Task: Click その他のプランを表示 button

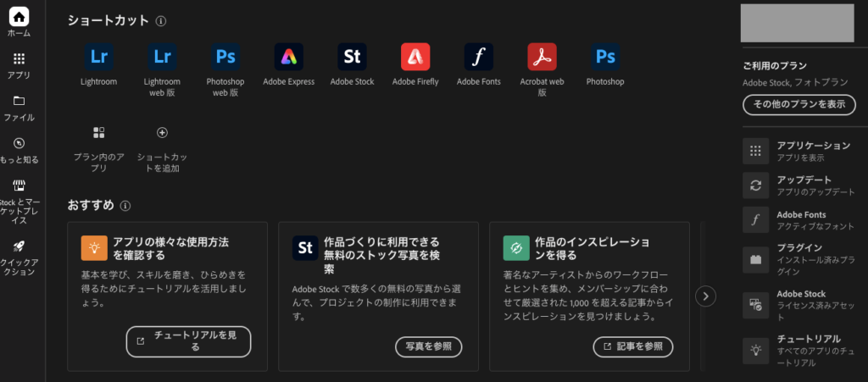Action: pyautogui.click(x=798, y=104)
